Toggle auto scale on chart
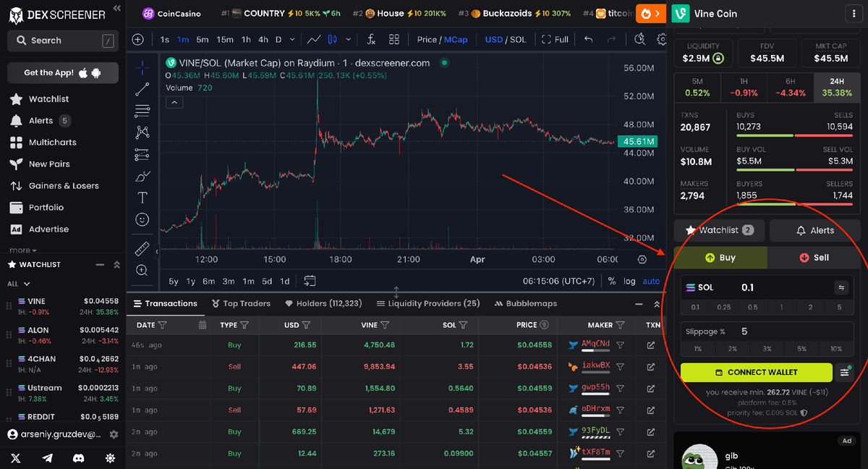Image resolution: width=868 pixels, height=469 pixels. tap(651, 281)
